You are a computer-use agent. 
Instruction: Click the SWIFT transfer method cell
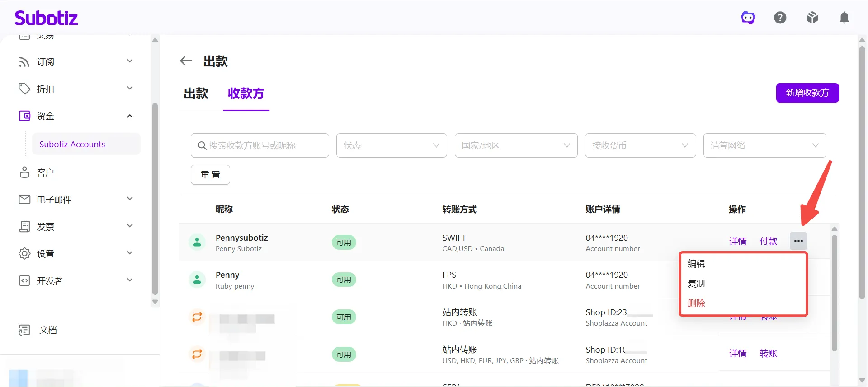(x=454, y=238)
